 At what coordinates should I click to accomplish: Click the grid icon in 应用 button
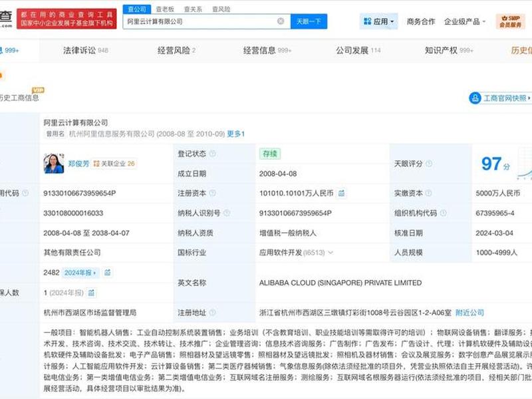pos(367,21)
